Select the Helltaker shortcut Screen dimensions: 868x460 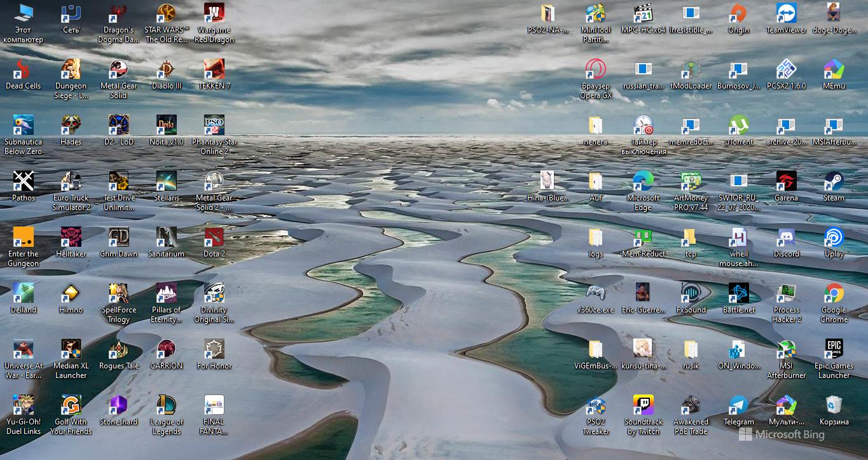(71, 242)
